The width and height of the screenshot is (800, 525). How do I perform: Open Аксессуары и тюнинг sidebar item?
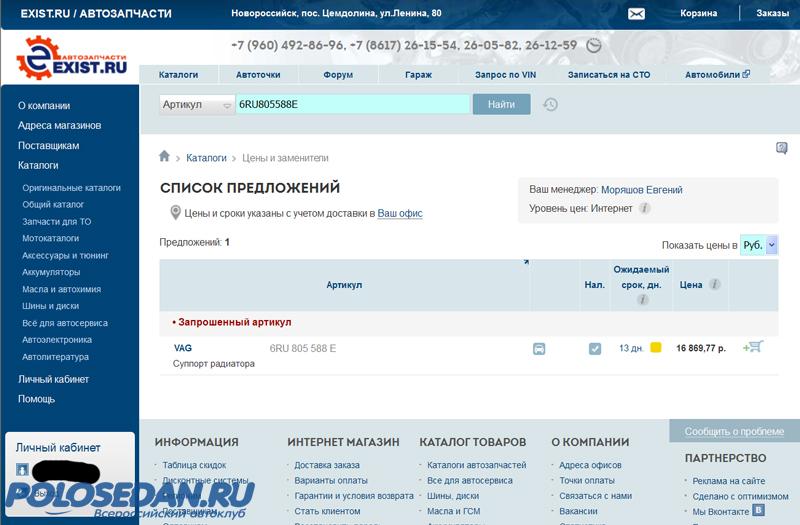(x=65, y=255)
